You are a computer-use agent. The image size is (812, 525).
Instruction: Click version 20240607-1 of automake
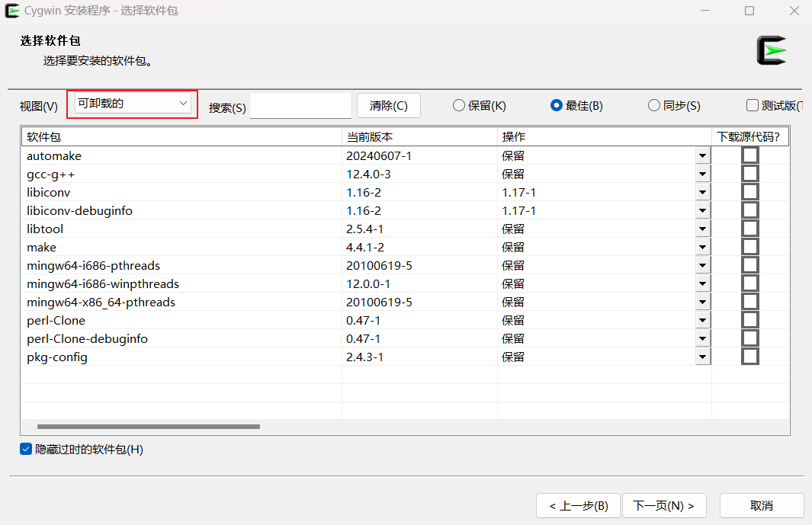coord(379,156)
